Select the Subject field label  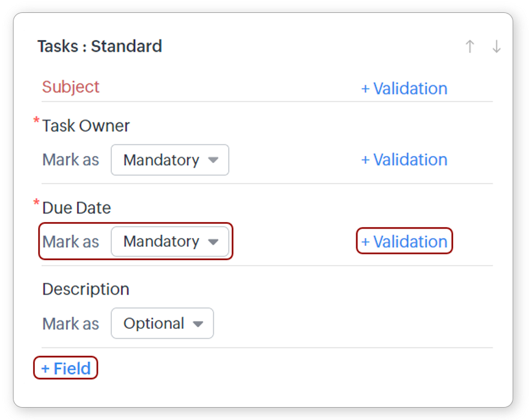click(70, 87)
